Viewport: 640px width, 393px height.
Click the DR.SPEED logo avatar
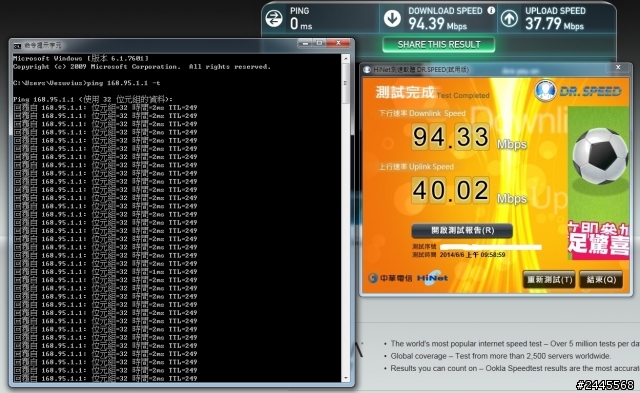tap(545, 90)
